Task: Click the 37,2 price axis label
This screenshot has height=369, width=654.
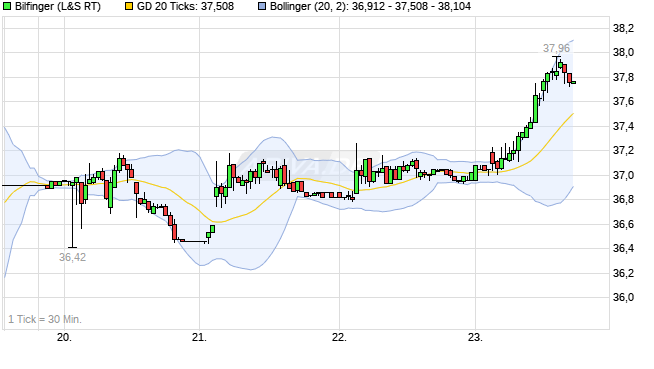Action: pyautogui.click(x=623, y=151)
